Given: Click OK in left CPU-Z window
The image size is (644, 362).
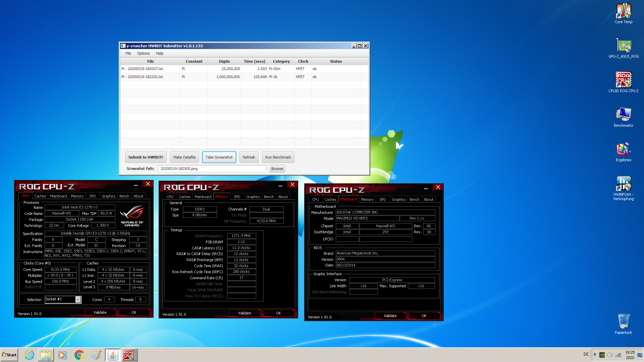Looking at the screenshot, I should (134, 312).
